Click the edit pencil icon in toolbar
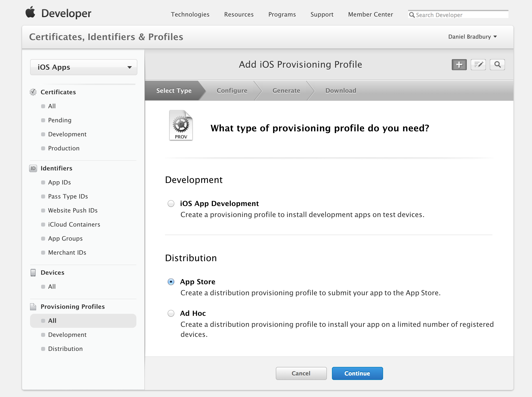The height and width of the screenshot is (397, 532). [x=478, y=65]
